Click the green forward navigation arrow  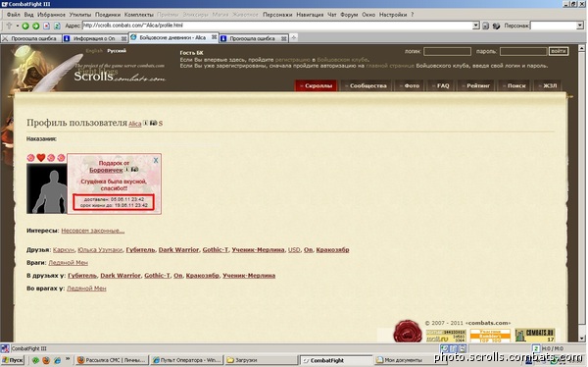(35, 26)
